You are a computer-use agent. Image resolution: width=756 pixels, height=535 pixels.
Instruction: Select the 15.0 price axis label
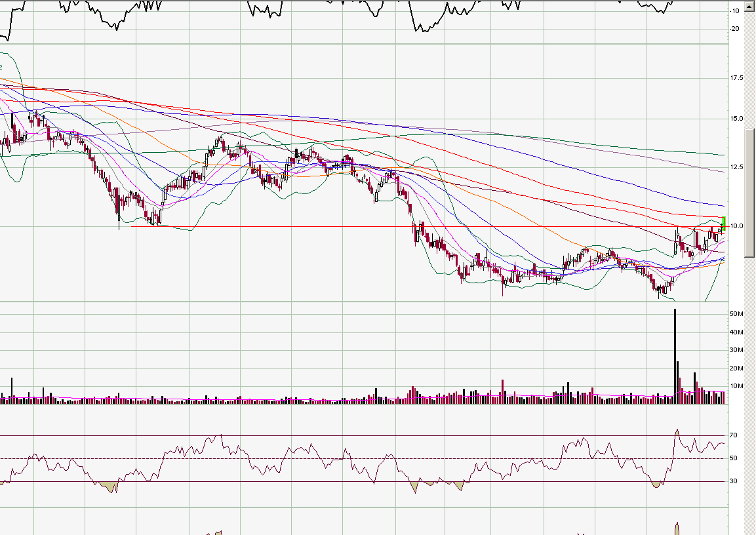pos(737,119)
